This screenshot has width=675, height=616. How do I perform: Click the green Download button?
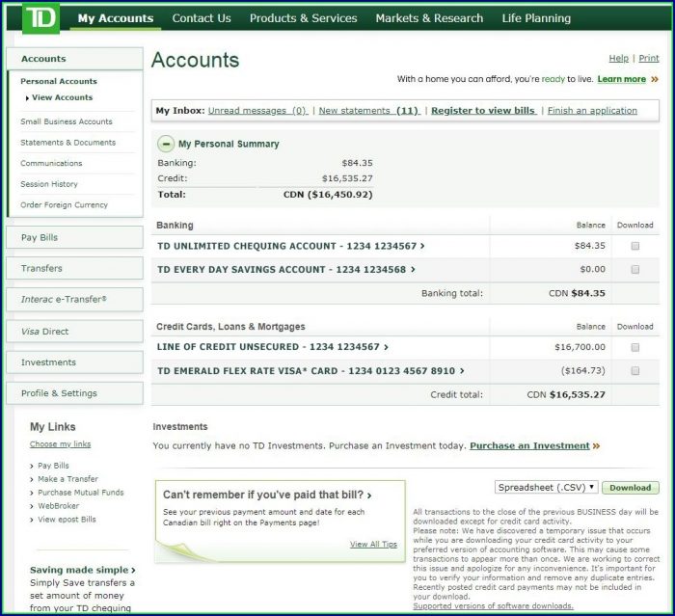pos(631,488)
